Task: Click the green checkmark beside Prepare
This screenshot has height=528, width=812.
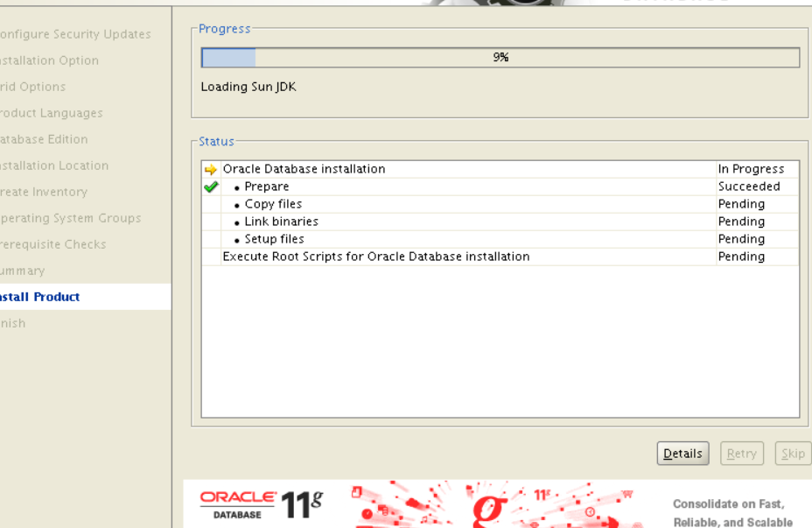Action: [x=211, y=187]
